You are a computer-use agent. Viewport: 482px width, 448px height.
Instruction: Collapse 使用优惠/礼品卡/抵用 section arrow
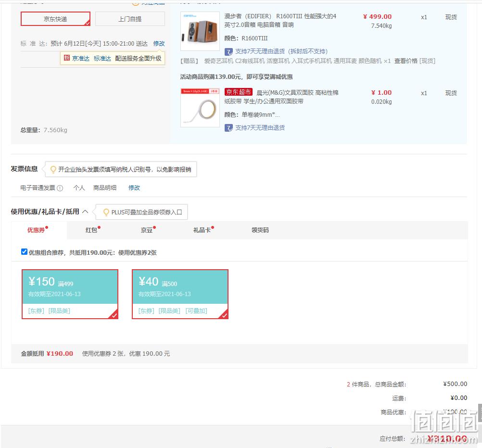(x=86, y=212)
